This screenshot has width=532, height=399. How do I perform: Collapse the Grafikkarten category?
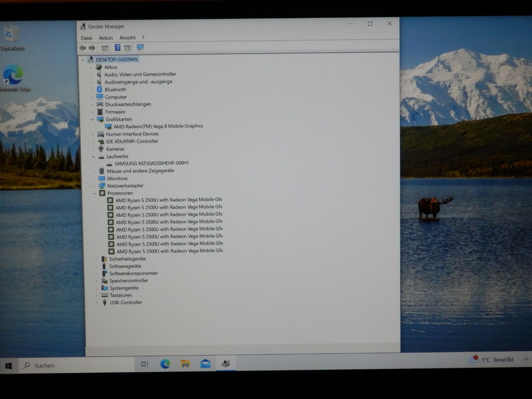click(x=92, y=119)
